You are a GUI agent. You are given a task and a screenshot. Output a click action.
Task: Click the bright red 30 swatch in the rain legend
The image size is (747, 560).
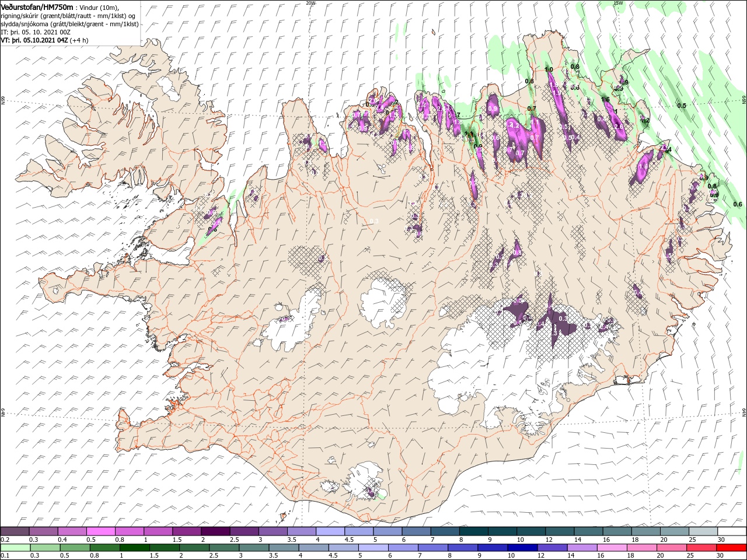click(x=731, y=548)
